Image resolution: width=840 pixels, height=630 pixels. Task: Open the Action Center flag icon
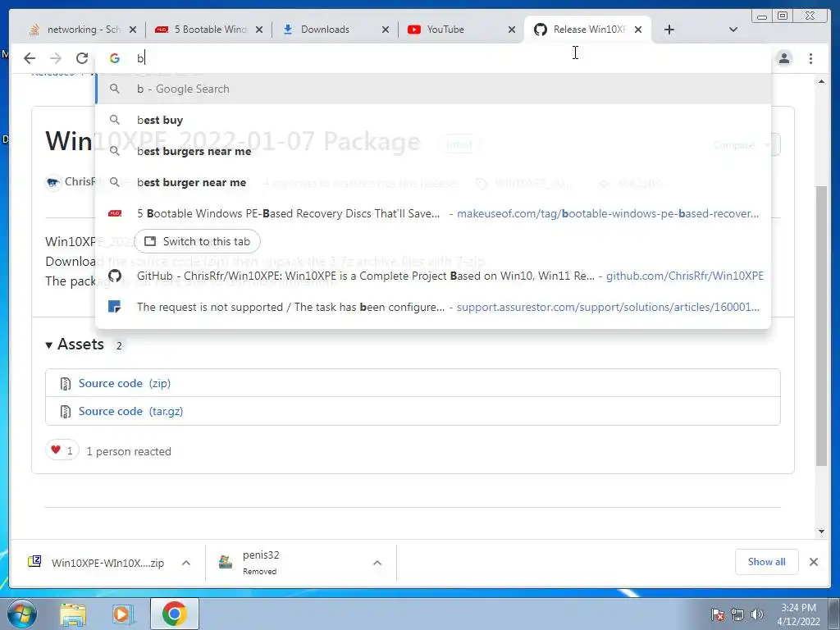click(718, 614)
